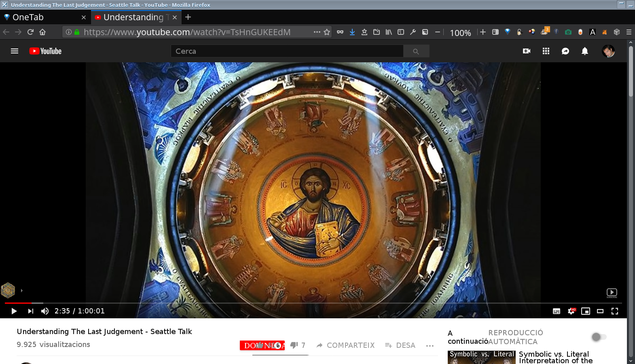Go to YouTube home via logo
This screenshot has height=364, width=635.
tap(45, 51)
